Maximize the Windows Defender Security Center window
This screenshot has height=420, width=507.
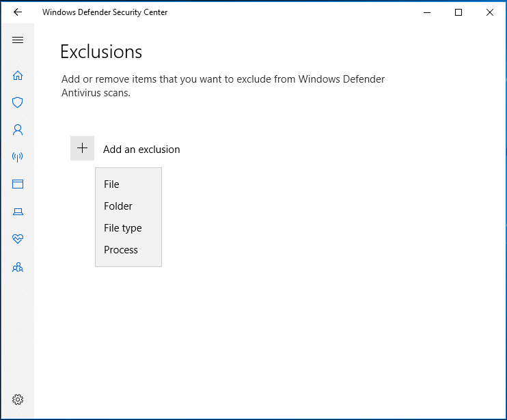point(458,12)
